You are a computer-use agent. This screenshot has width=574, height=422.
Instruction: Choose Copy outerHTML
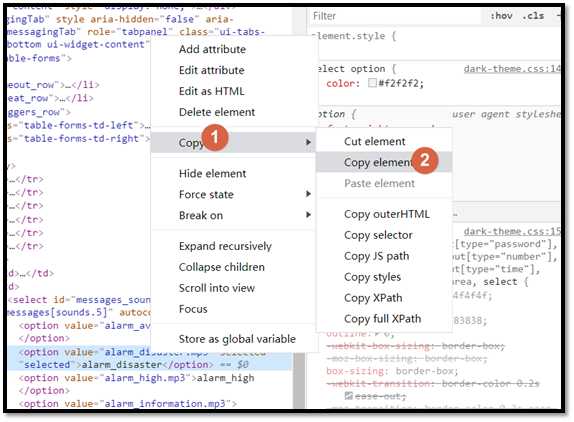tap(387, 214)
